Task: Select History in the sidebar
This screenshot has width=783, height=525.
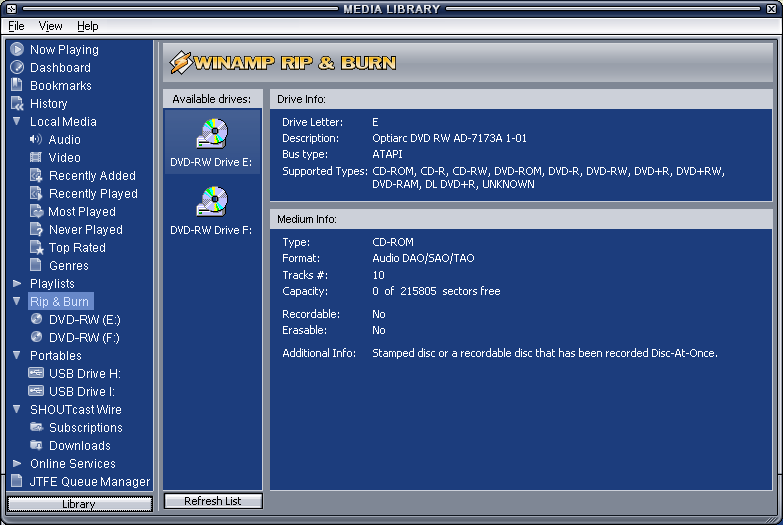Action: pyautogui.click(x=48, y=103)
